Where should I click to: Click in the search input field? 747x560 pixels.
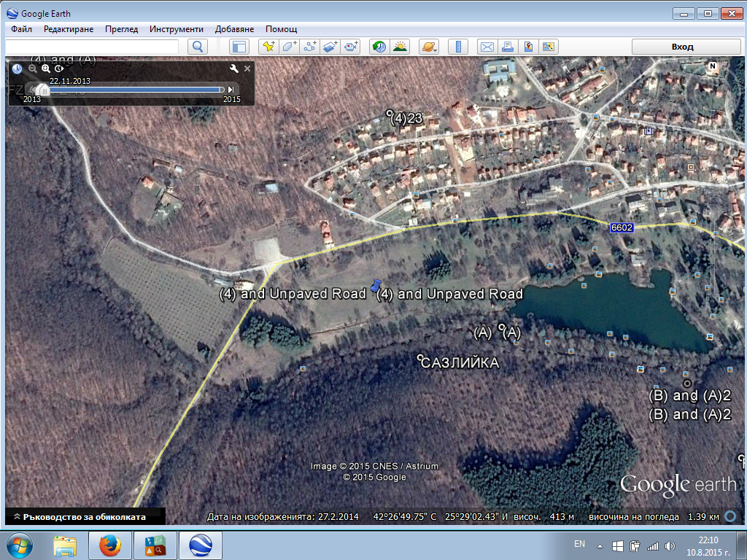coord(92,47)
